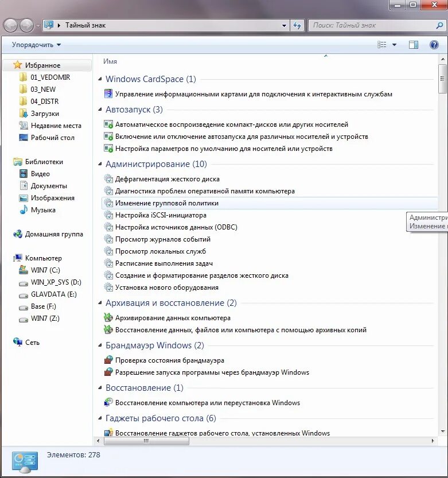Click the Видео library icon
This screenshot has width=448, height=478.
pos(23,173)
